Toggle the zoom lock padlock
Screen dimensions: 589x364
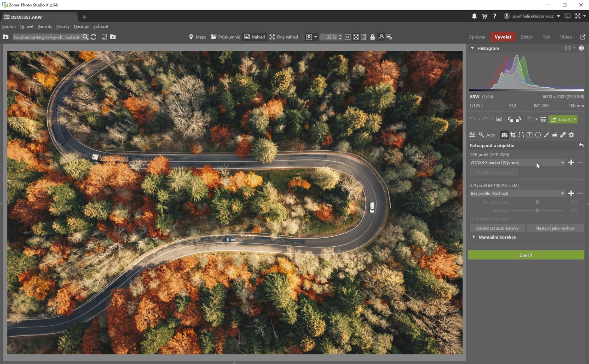coord(372,37)
